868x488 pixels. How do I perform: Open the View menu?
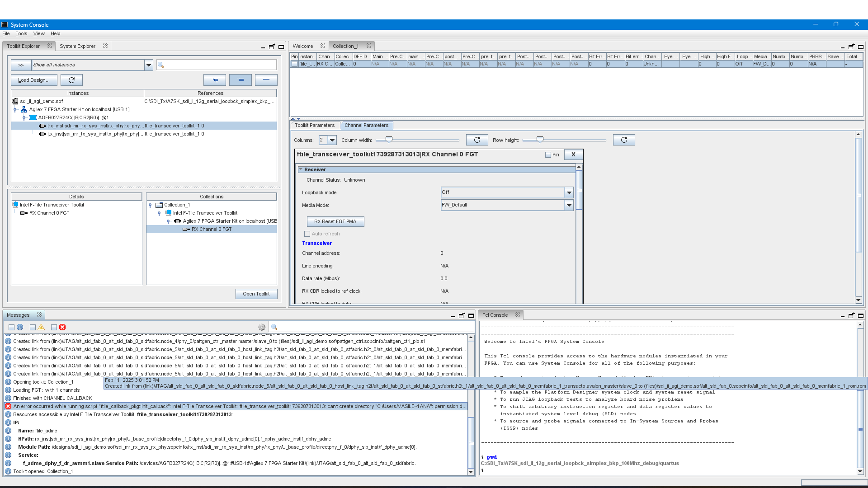click(x=39, y=34)
